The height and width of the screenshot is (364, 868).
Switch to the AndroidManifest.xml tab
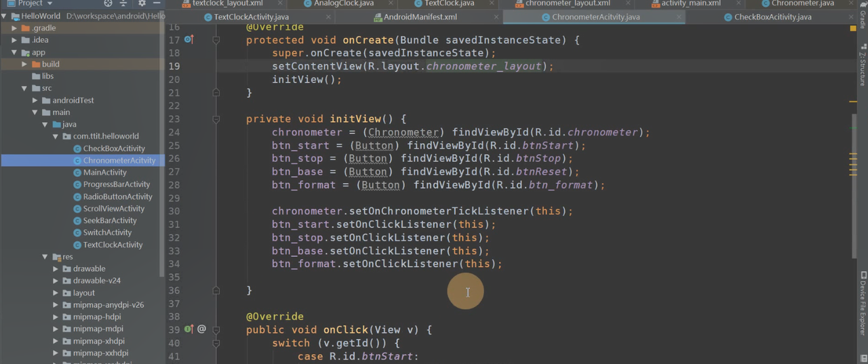[420, 17]
